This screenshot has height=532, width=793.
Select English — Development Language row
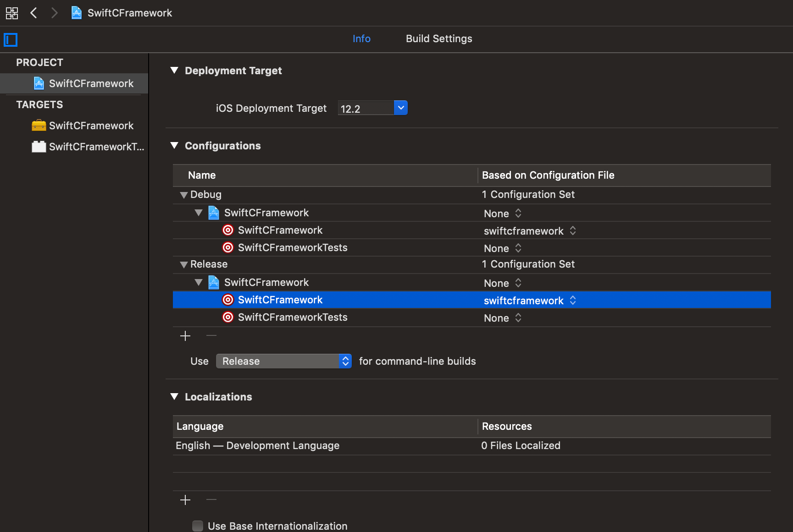(471, 446)
